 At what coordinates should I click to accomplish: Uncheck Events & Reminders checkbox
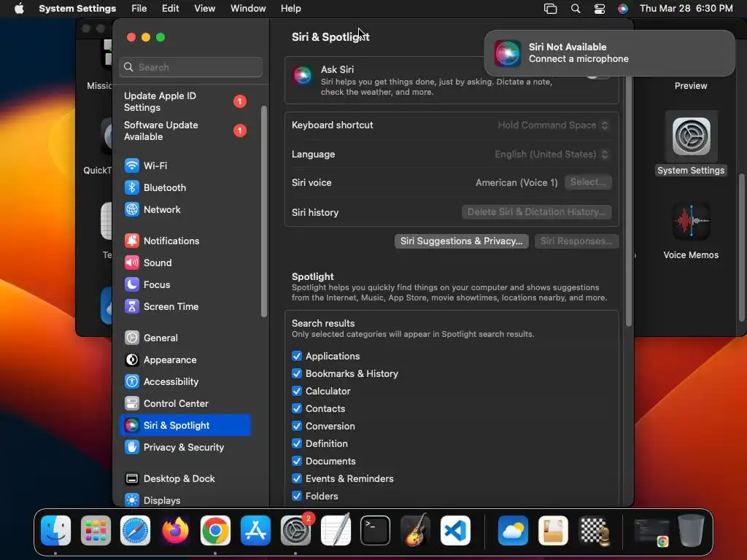pos(297,478)
